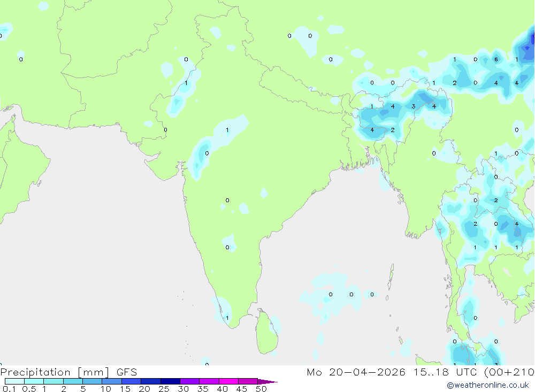This screenshot has height=392, width=535.
Task: Pick the 0.5–1 mm legend swatch
Action: pyautogui.click(x=34, y=381)
